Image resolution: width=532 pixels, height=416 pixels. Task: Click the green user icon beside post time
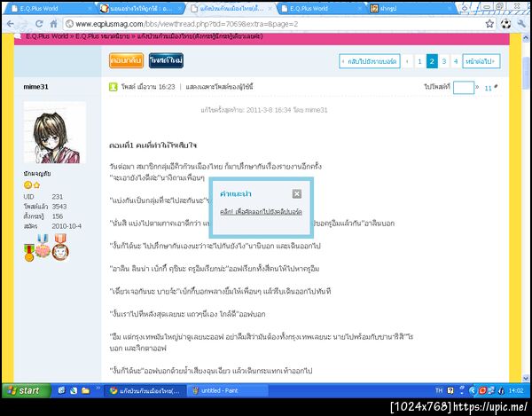pyautogui.click(x=113, y=87)
